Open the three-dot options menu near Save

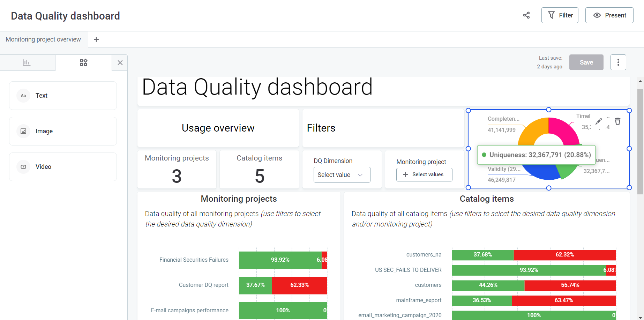618,62
